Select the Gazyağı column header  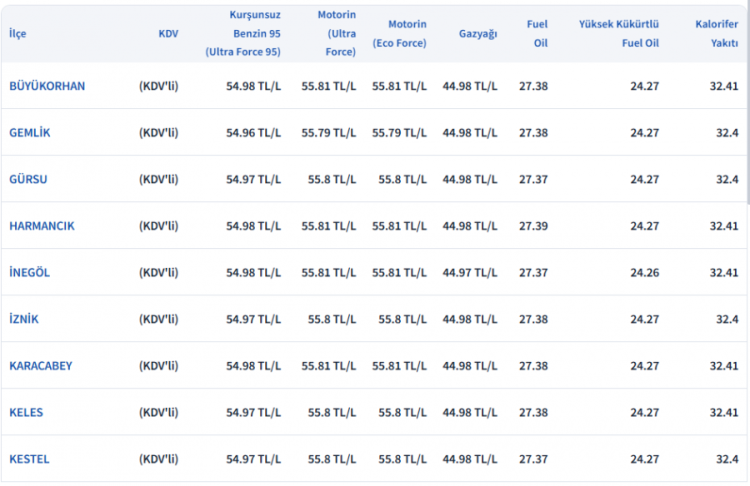click(477, 34)
